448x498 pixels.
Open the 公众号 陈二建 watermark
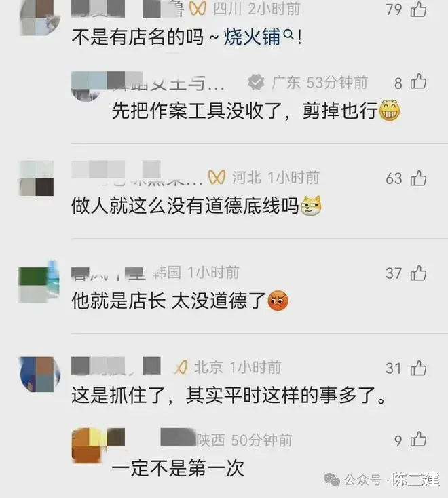point(381,479)
